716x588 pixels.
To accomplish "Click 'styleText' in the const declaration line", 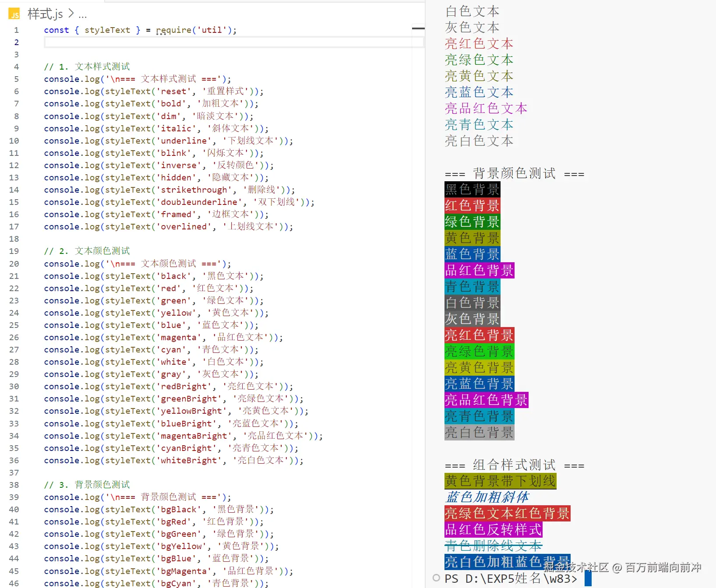I will [107, 30].
